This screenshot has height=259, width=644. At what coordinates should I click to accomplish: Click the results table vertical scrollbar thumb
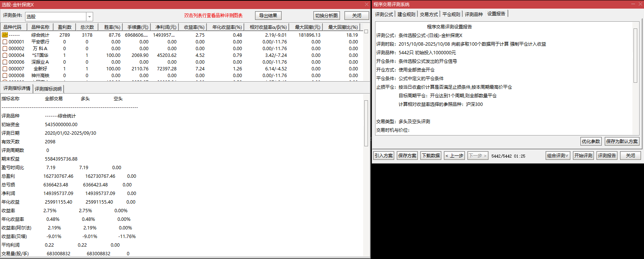pos(366,31)
